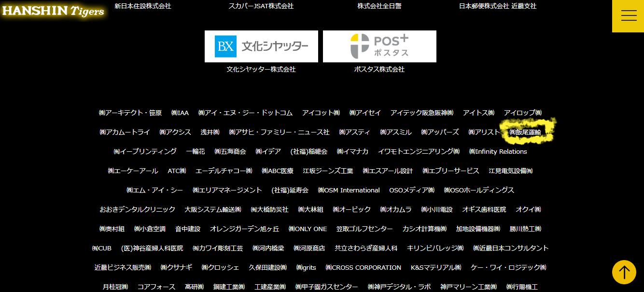
Task: Select the ㈱ABC医療 sponsor link
Action: click(277, 171)
